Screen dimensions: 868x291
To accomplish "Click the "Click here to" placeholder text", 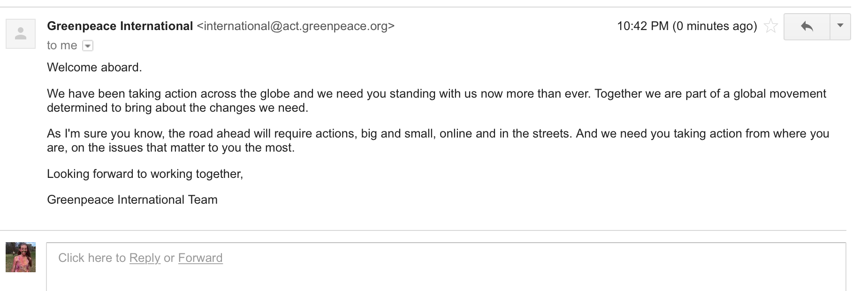I will [92, 258].
